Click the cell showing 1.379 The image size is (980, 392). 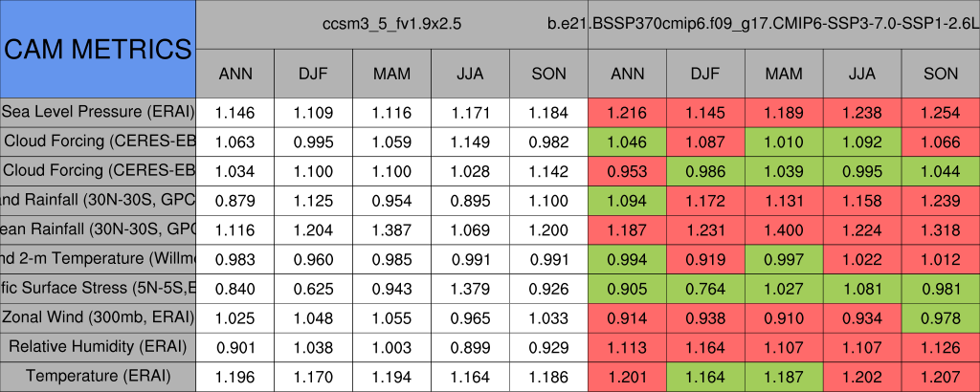coord(470,289)
